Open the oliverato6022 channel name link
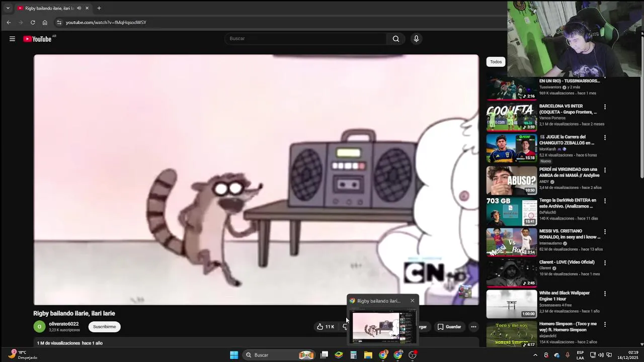 coord(63,324)
